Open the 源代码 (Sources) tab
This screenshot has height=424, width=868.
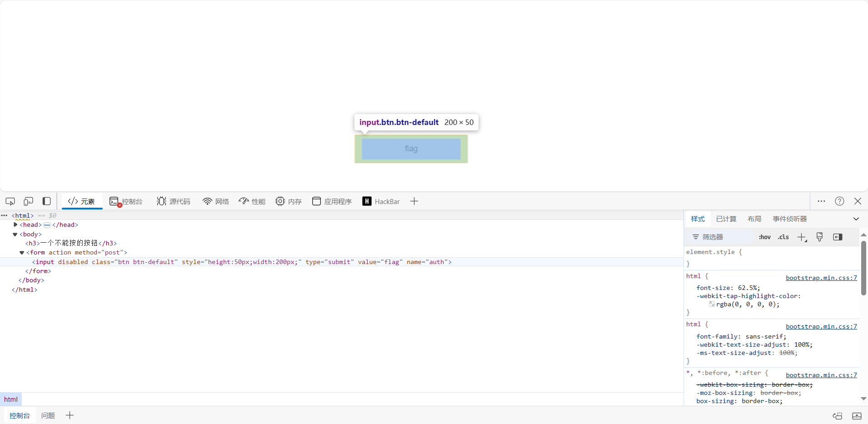174,201
